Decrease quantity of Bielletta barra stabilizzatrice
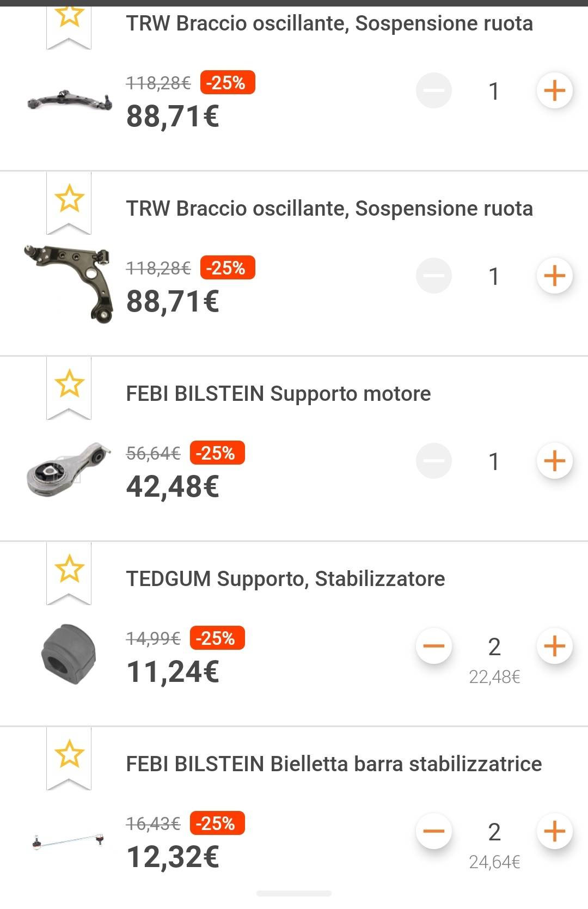The height and width of the screenshot is (909, 588). click(x=434, y=832)
